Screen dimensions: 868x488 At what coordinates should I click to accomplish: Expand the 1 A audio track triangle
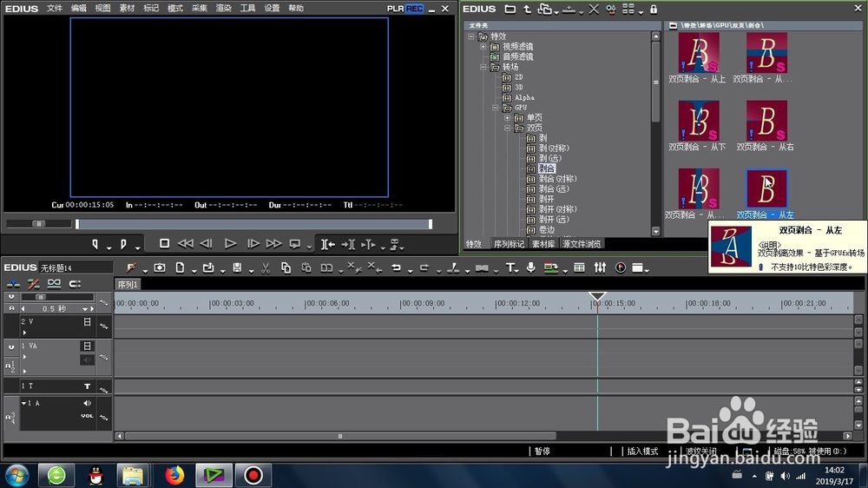click(23, 403)
